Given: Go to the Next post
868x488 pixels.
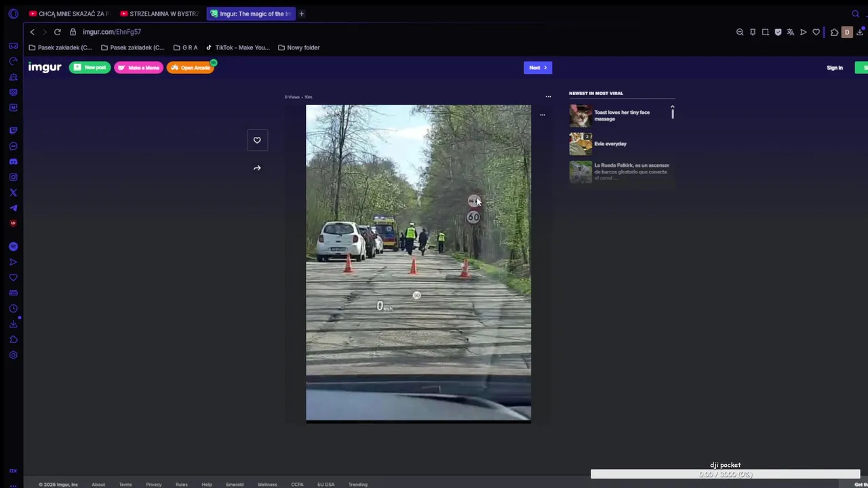Looking at the screenshot, I should 538,68.
